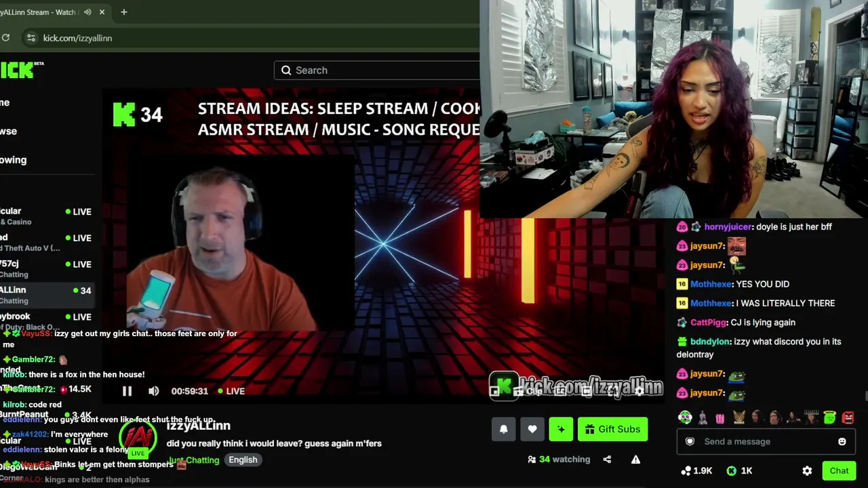Click the 00:59:31 stream timestamp
Screen dimensions: 868x488
[x=189, y=391]
